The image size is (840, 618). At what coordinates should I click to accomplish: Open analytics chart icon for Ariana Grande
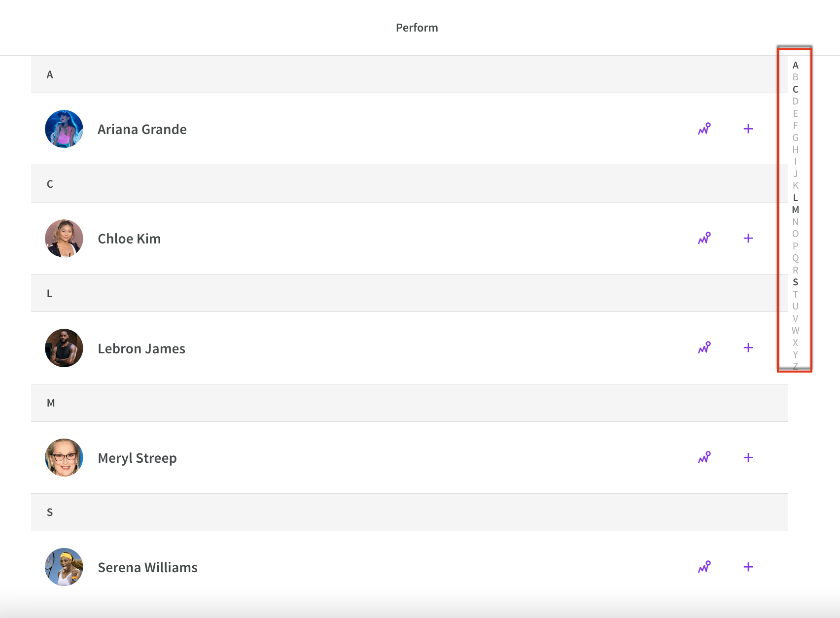tap(704, 129)
